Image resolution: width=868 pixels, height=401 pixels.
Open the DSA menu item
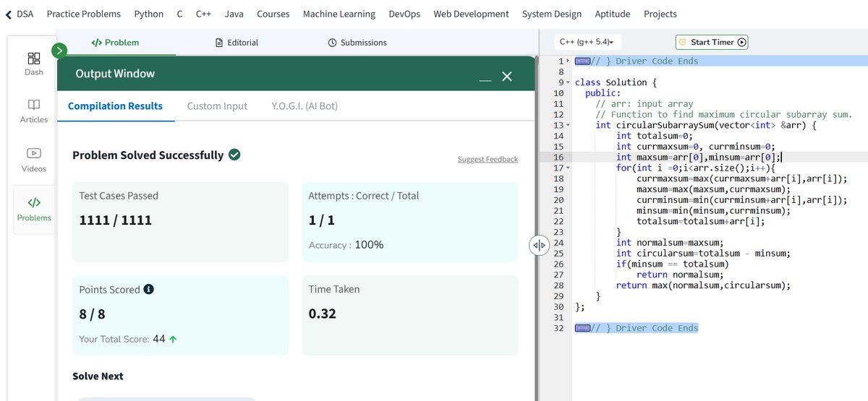25,14
